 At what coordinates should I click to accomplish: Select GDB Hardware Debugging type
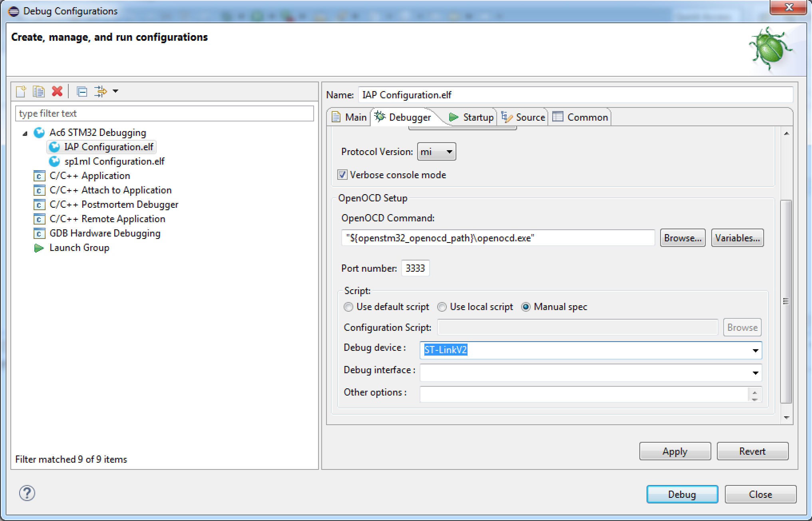[x=105, y=233]
